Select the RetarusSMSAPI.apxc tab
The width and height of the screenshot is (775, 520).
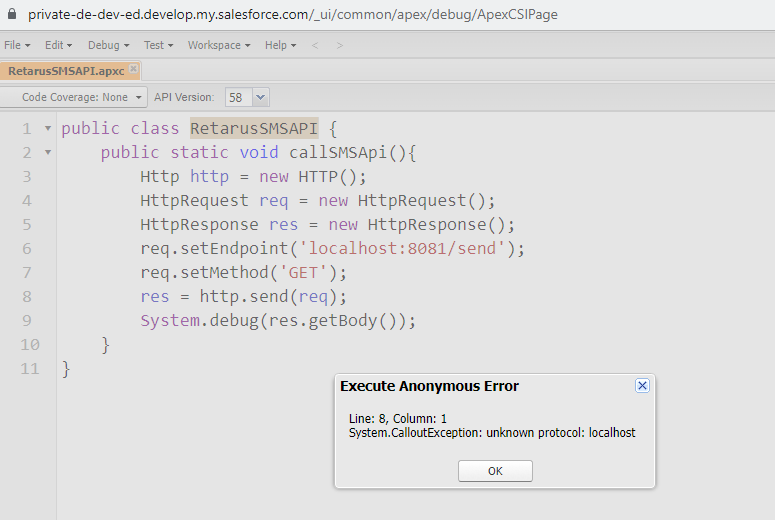pos(64,71)
